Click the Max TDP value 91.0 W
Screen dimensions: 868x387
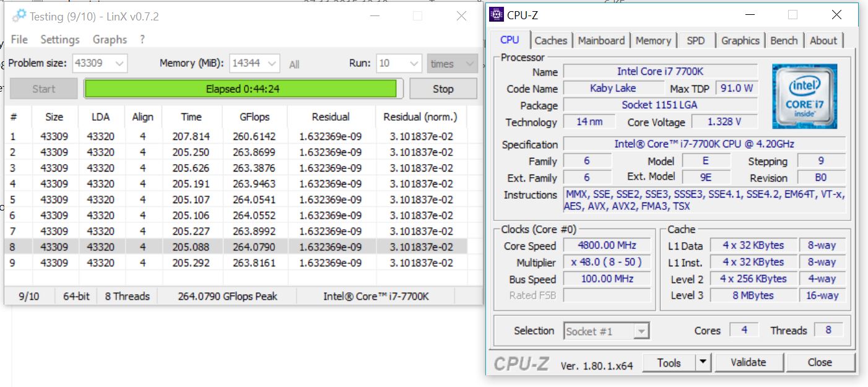coord(737,88)
